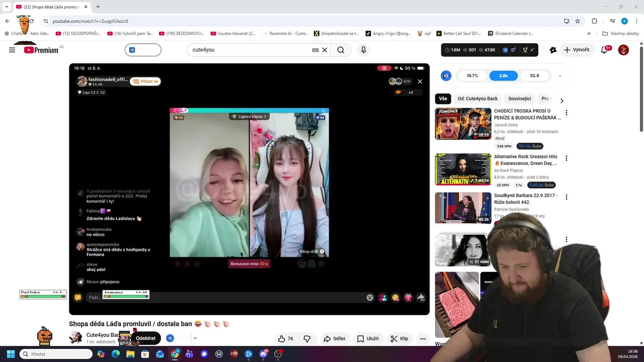Open options for Soudkyně Barbara video
The height and width of the screenshot is (362, 644).
click(567, 197)
